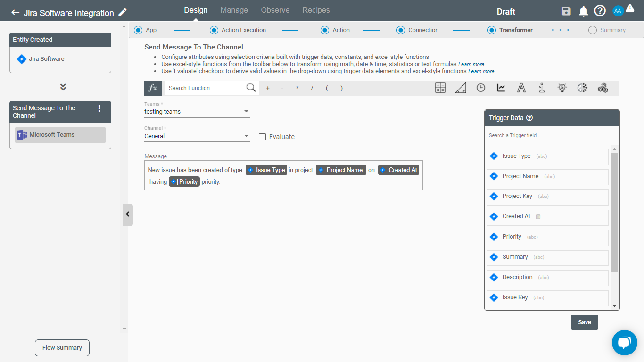Open Learn more link for Evaluate checkbox

(x=481, y=72)
